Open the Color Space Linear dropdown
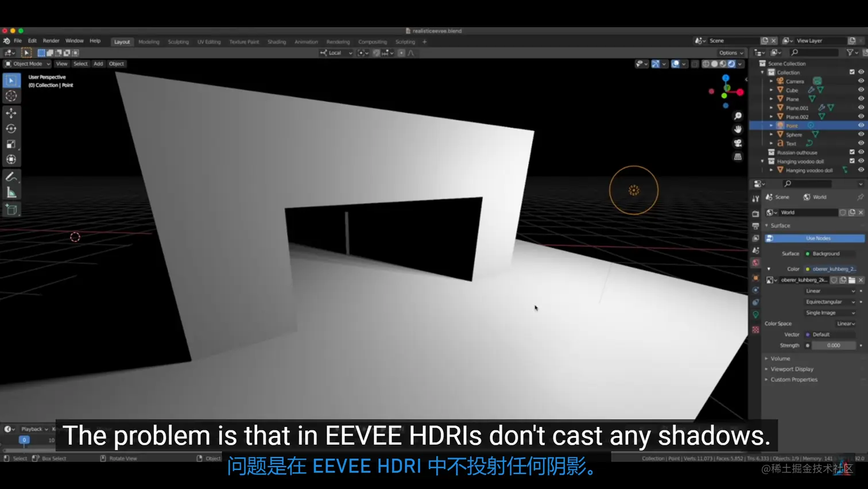This screenshot has height=489, width=868. point(846,324)
